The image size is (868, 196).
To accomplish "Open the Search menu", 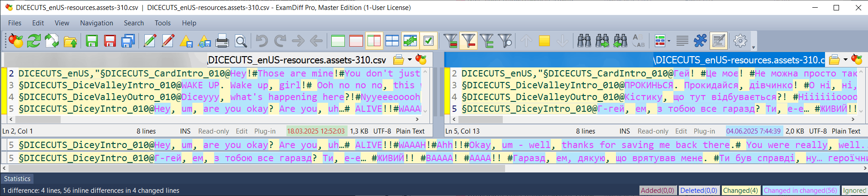I will [x=134, y=23].
